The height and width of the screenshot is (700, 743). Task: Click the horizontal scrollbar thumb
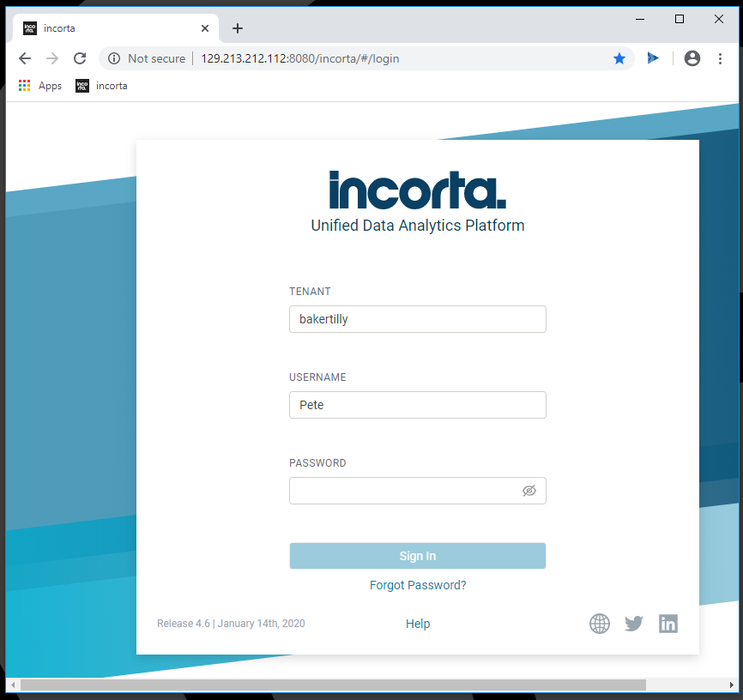[x=333, y=685]
